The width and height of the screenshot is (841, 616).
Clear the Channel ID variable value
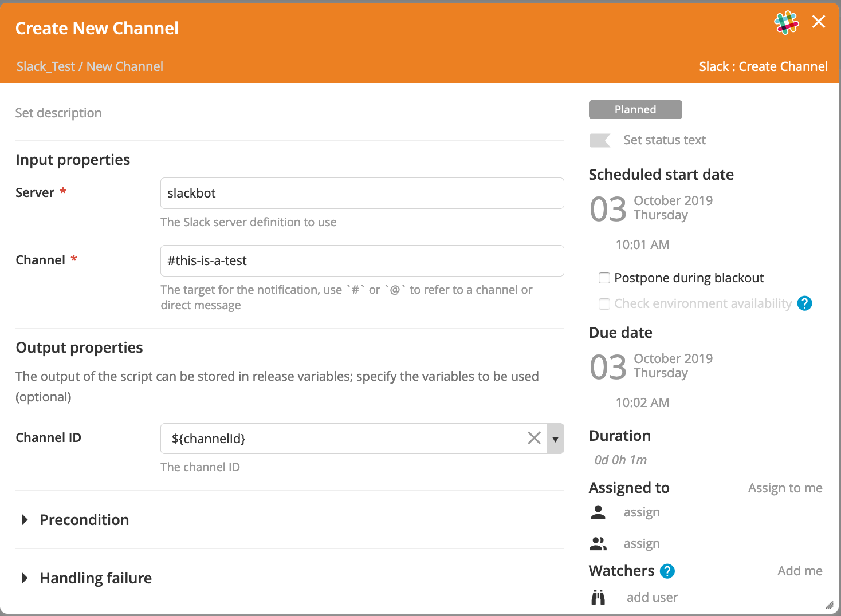click(x=534, y=438)
